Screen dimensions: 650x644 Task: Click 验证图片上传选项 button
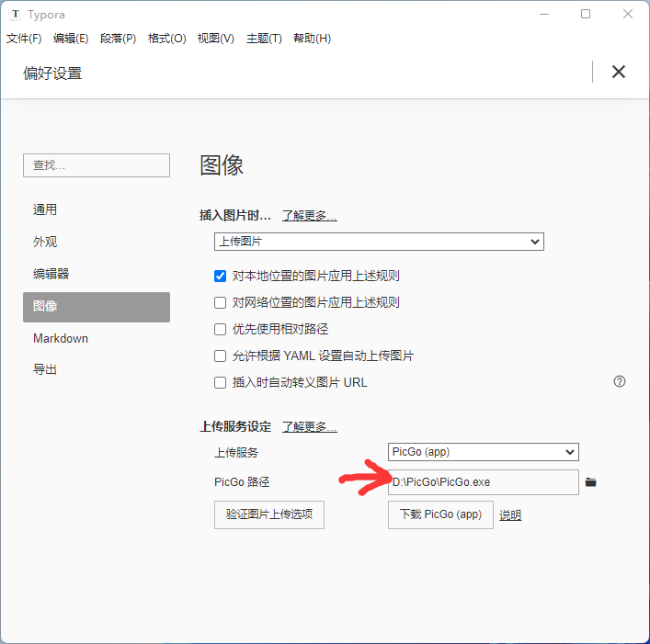269,514
